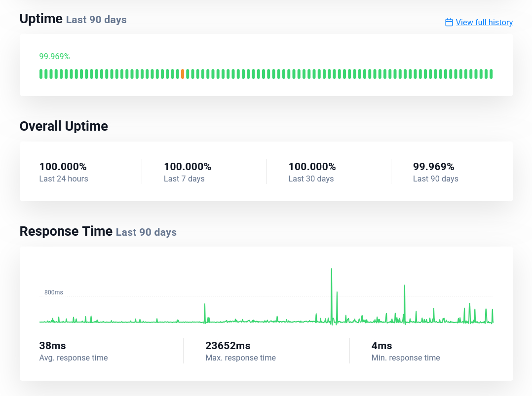The image size is (532, 396).
Task: Click the 4ms min response time value
Action: click(381, 345)
